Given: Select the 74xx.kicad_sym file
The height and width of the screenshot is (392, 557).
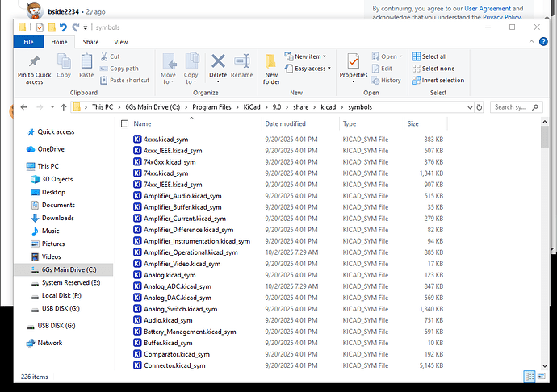Looking at the screenshot, I should pos(166,173).
